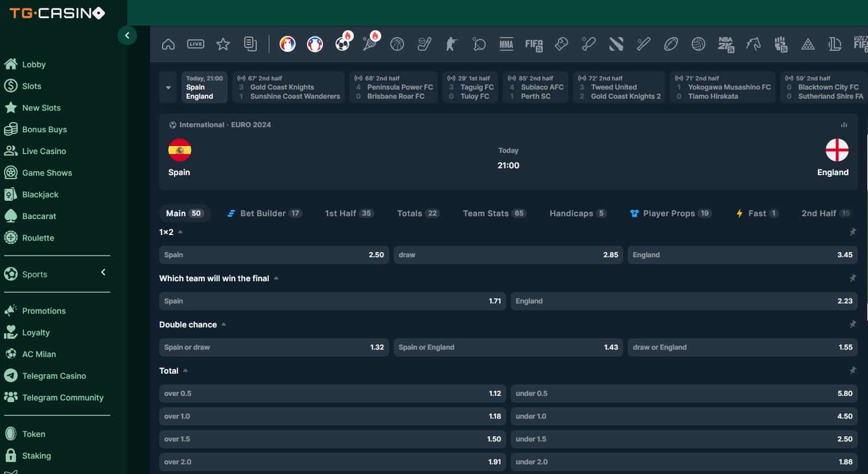868x474 pixels.
Task: Select Spain or draw double chance
Action: [x=274, y=347]
